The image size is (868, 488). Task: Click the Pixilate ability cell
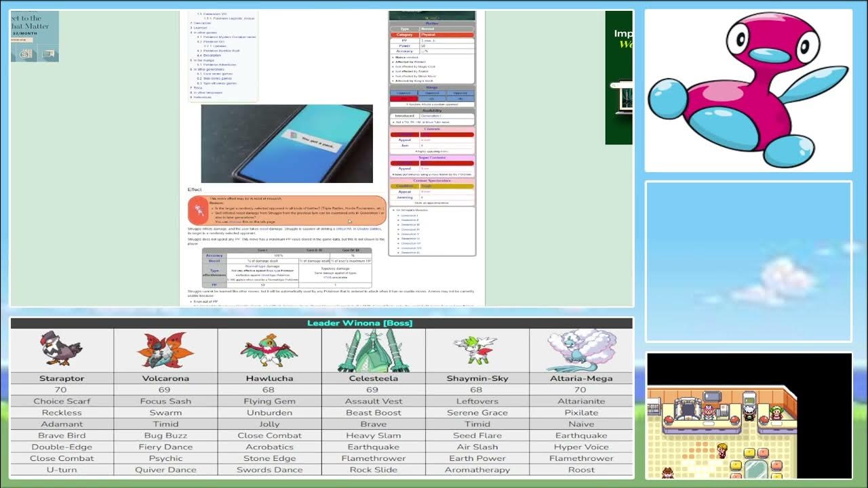[x=581, y=413]
